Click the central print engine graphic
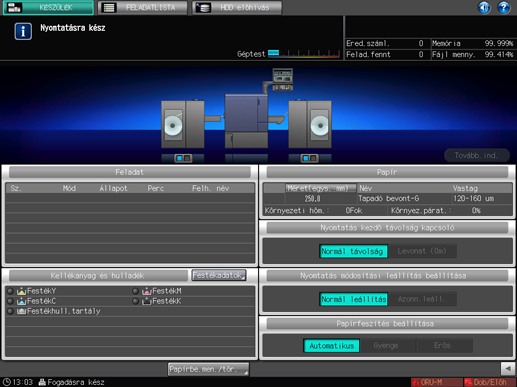517x387 pixels. (x=246, y=121)
